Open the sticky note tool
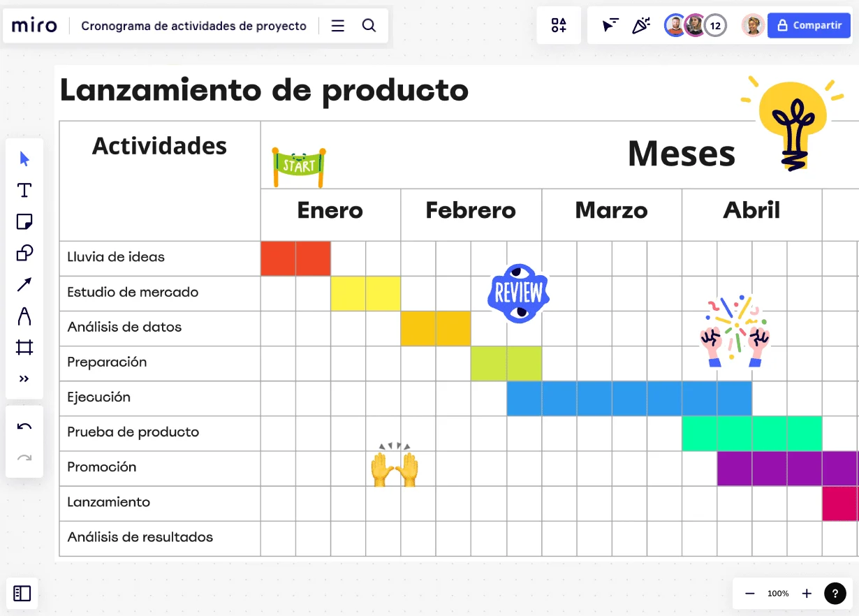Image resolution: width=859 pixels, height=616 pixels. (x=24, y=221)
